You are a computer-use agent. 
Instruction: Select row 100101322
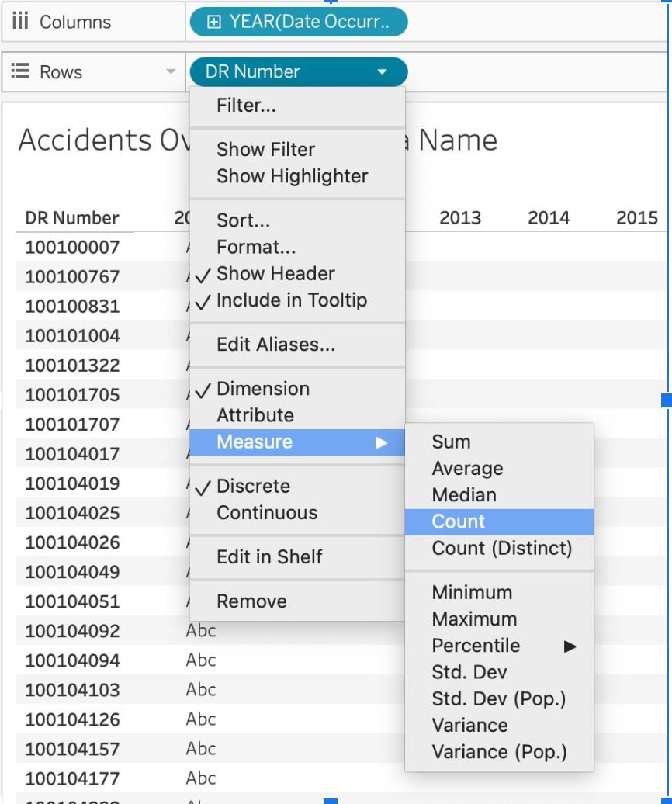click(x=72, y=366)
